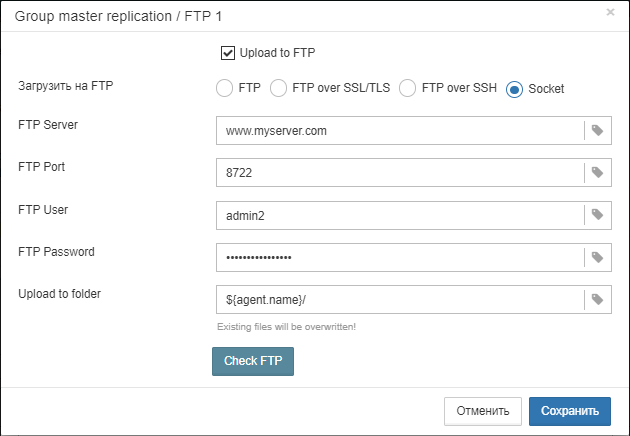Choose FTP over SSL/TLS option

[x=278, y=88]
